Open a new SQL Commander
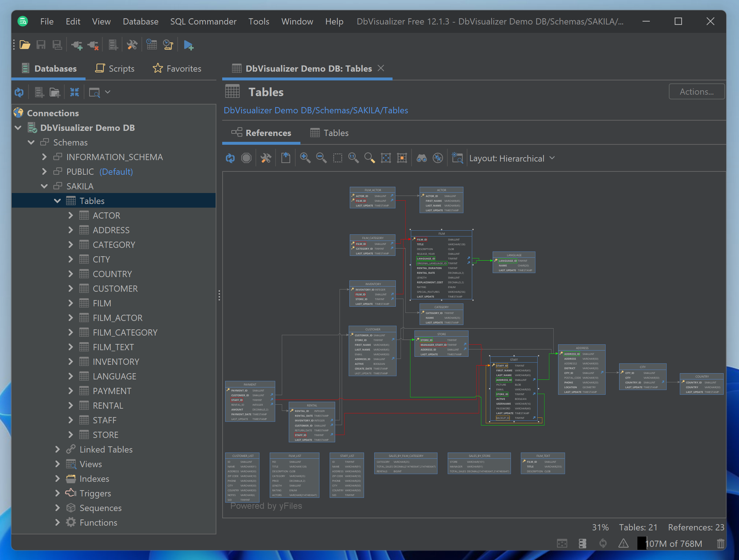The width and height of the screenshot is (739, 560). point(189,45)
